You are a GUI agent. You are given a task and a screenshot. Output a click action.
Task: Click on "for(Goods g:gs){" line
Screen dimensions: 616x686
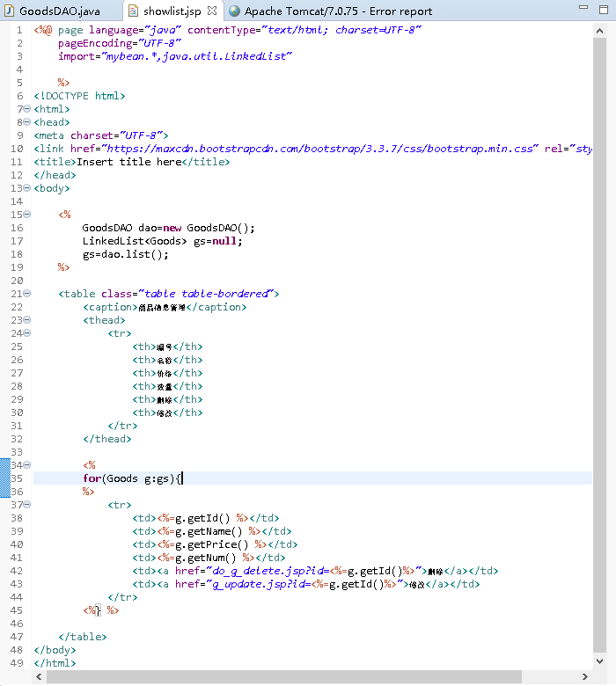132,478
